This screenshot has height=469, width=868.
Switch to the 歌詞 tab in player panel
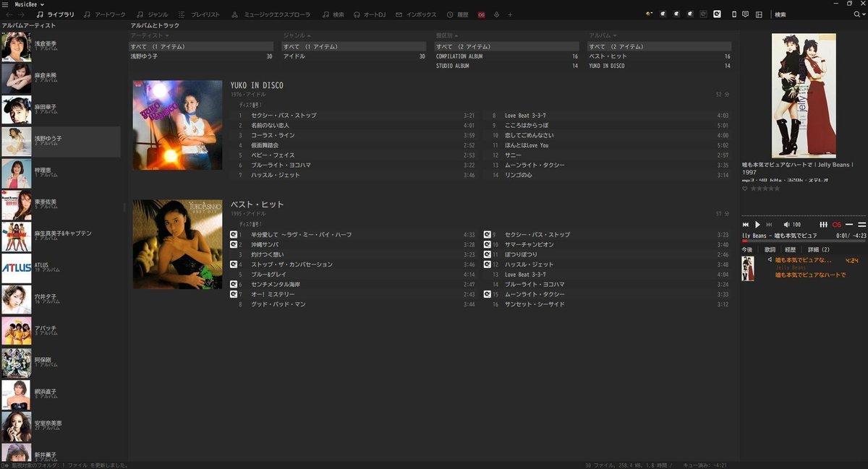pos(770,249)
